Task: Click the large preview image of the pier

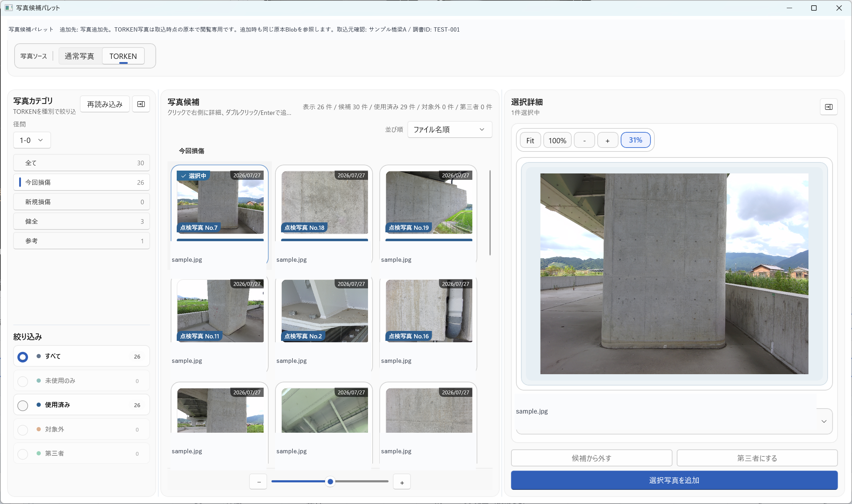Action: pos(674,274)
